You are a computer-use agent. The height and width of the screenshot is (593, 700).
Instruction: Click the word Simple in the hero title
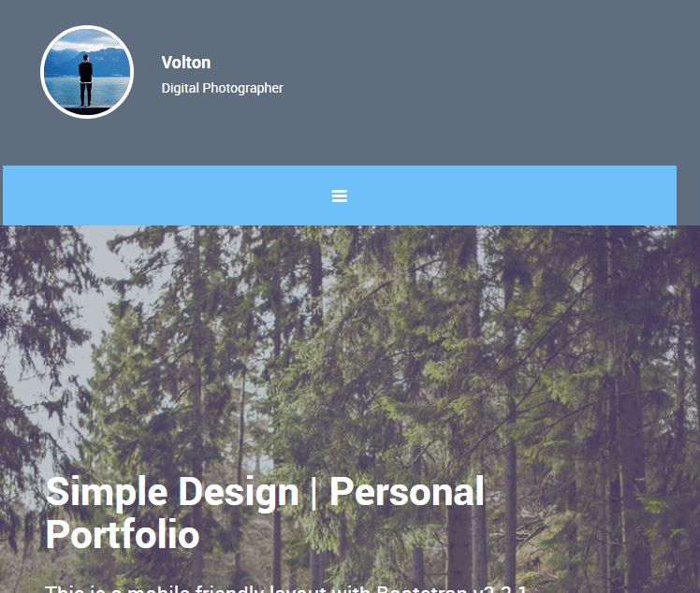click(x=107, y=493)
